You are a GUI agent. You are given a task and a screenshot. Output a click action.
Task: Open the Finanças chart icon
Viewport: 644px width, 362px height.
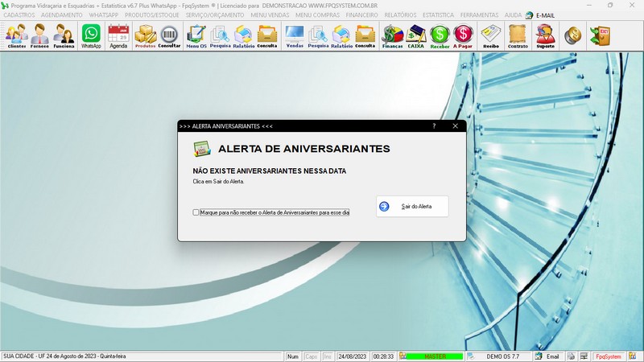392,36
